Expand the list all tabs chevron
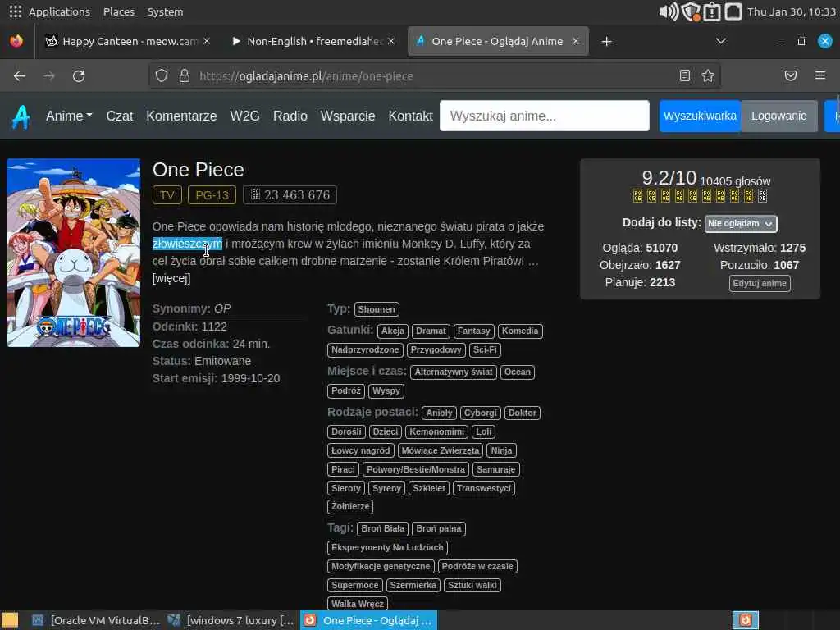 pos(721,41)
